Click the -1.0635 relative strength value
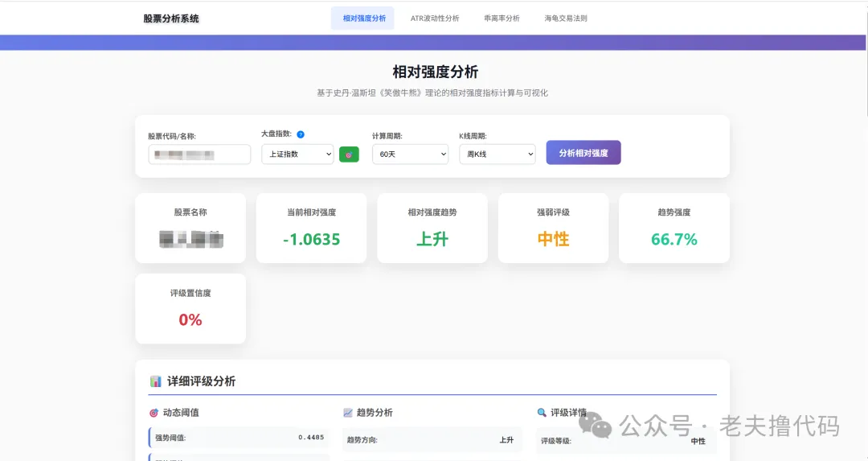This screenshot has width=868, height=461. pos(311,240)
